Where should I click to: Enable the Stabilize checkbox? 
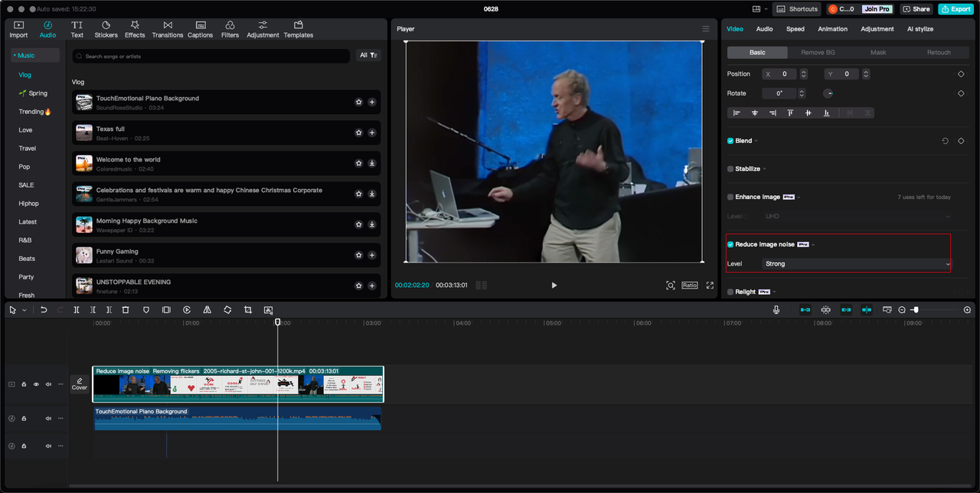coord(730,168)
